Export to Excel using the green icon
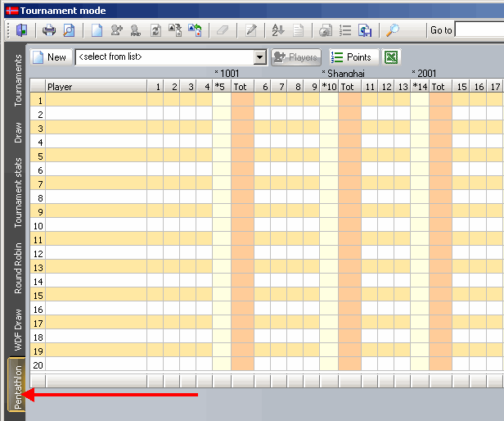The height and width of the screenshot is (421, 504). pos(393,57)
